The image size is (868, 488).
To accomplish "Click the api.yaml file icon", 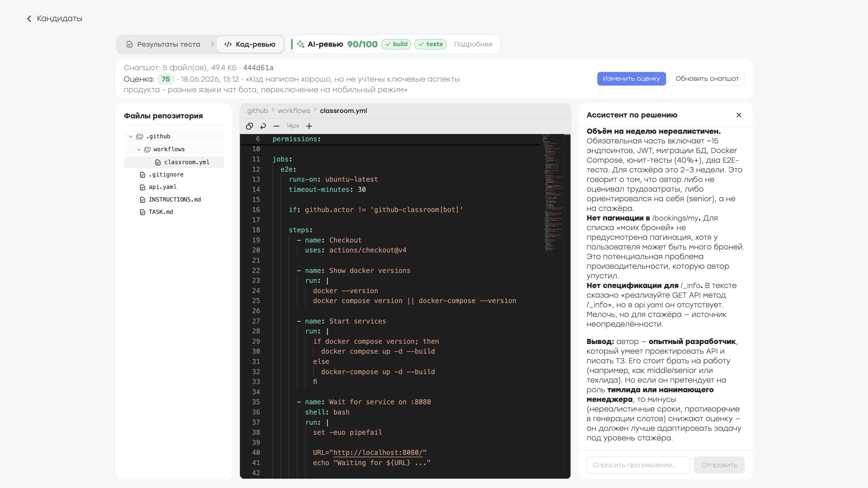I will [x=143, y=187].
